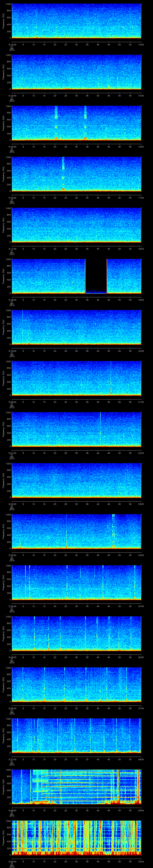Open the 5:26 spectrogram plot
153x868 pixels.
coord(76,685)
